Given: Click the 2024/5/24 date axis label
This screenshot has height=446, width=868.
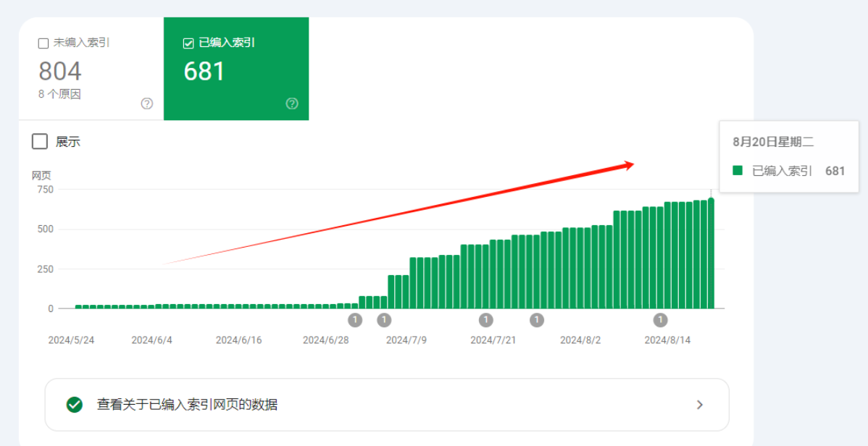Looking at the screenshot, I should (x=71, y=340).
